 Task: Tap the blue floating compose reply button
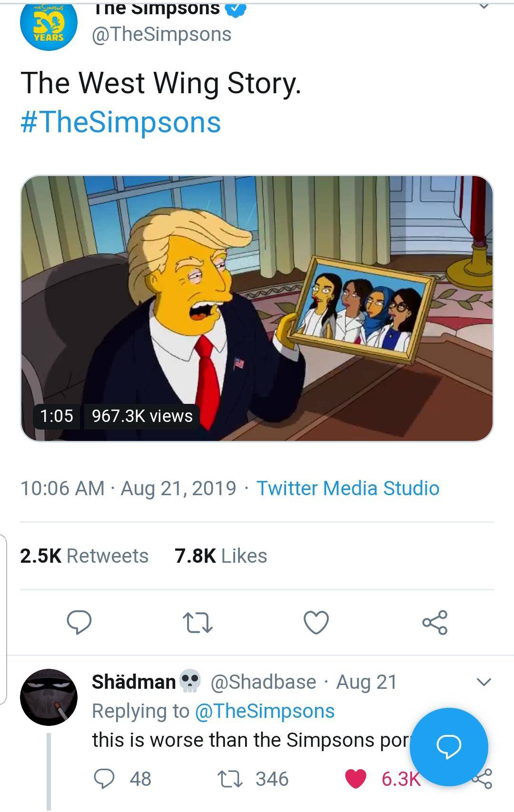(x=449, y=746)
